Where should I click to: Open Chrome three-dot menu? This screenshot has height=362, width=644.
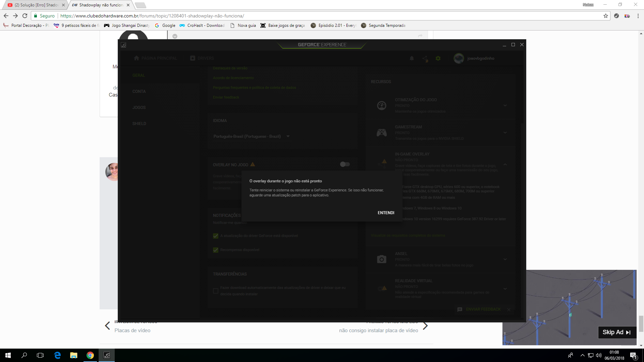click(x=638, y=16)
